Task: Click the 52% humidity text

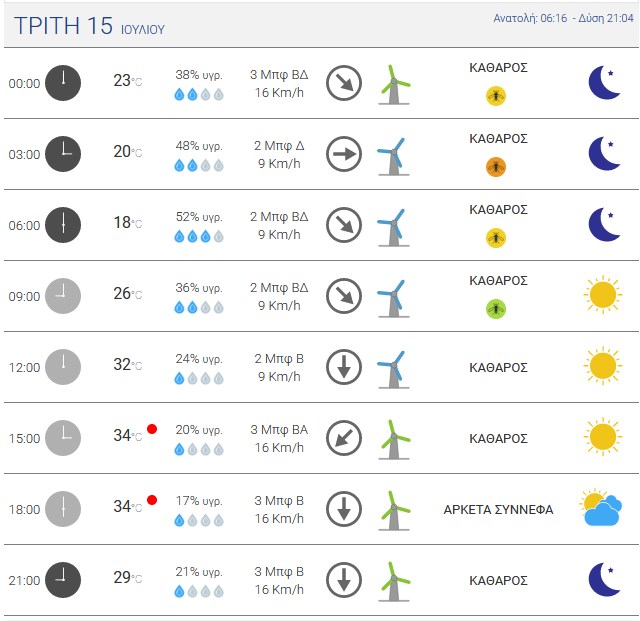Action: [x=198, y=217]
